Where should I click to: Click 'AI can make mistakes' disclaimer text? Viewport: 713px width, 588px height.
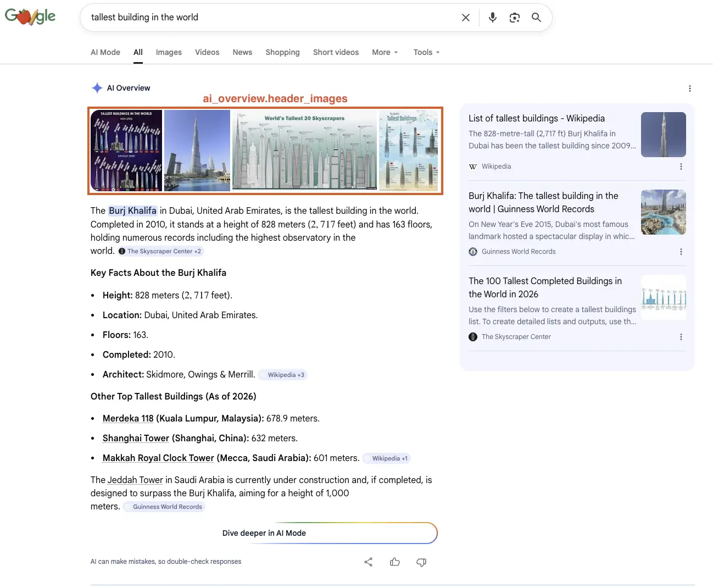[x=166, y=562]
